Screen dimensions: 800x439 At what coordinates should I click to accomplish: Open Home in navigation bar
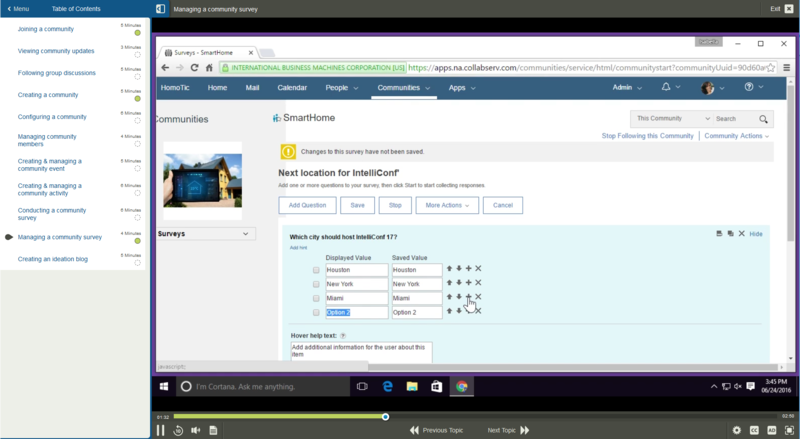pos(217,88)
